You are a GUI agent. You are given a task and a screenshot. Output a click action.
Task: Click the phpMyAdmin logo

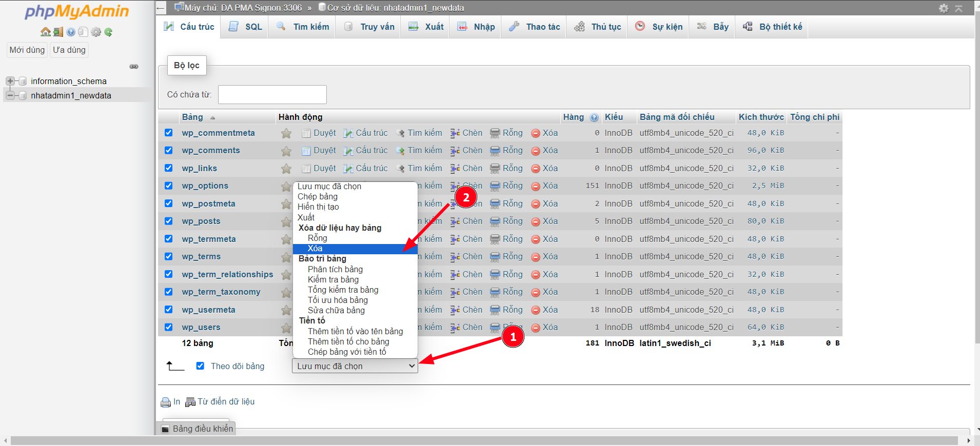pyautogui.click(x=77, y=12)
